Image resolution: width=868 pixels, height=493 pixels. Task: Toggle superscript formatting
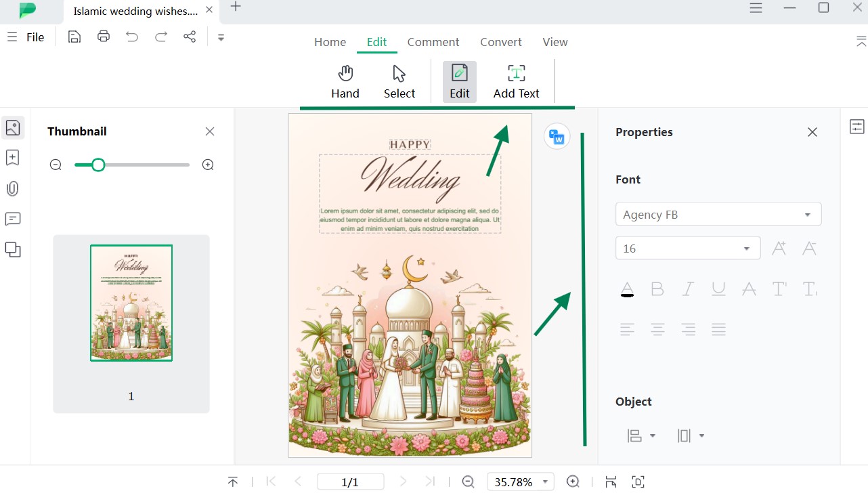(779, 289)
